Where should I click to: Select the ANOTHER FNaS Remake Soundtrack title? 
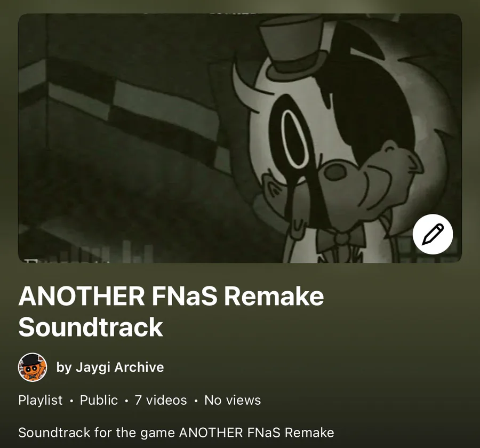(171, 311)
